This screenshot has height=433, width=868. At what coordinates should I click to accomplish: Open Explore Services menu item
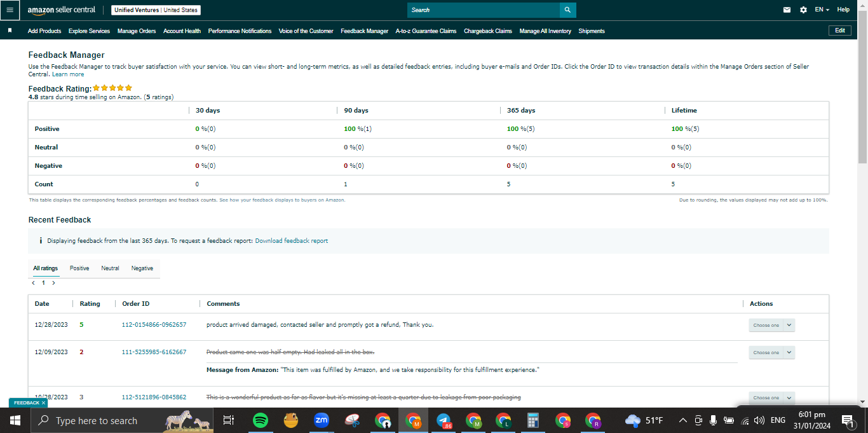pyautogui.click(x=89, y=31)
